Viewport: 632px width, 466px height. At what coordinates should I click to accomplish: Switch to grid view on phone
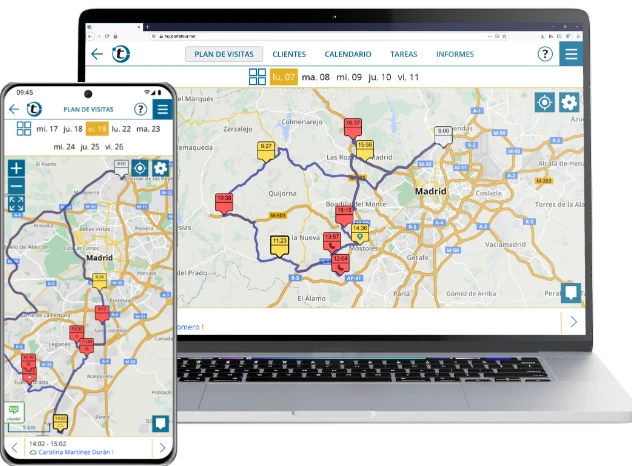[24, 129]
